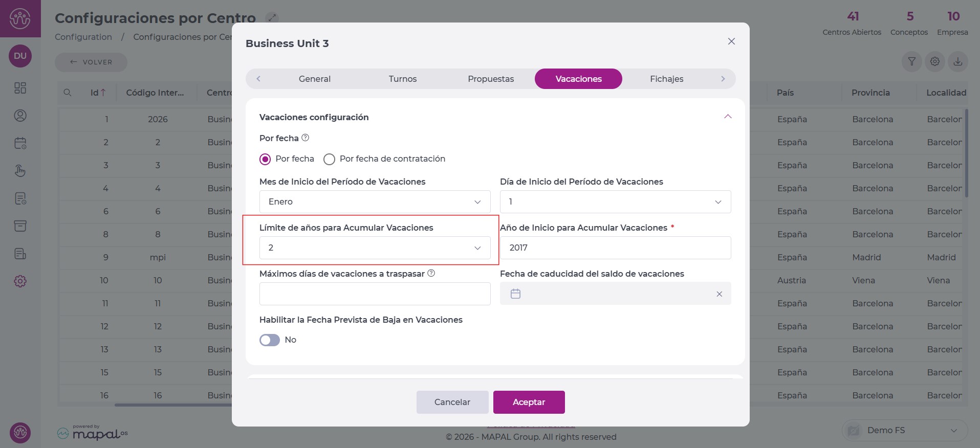Expand the Límite de años dropdown
This screenshot has height=448, width=980.
pos(375,248)
